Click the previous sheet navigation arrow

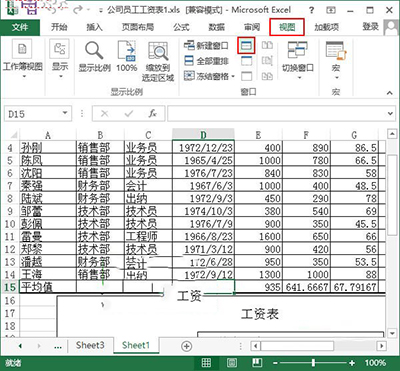coord(20,346)
